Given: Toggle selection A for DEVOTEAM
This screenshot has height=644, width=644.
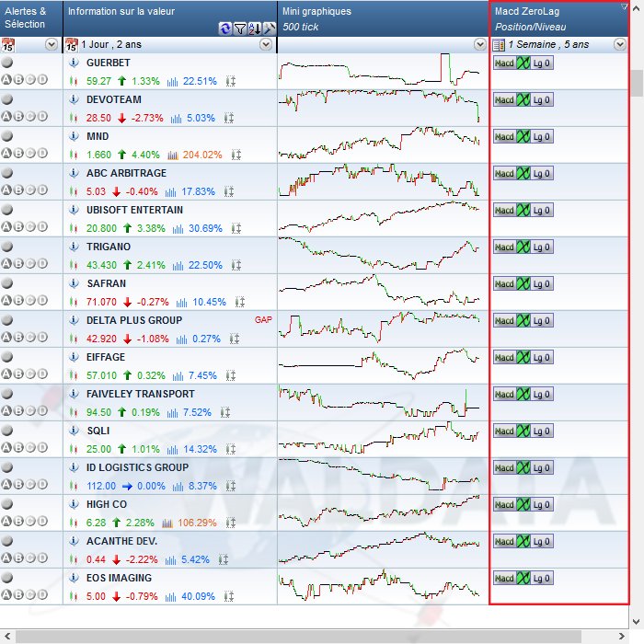Looking at the screenshot, I should pyautogui.click(x=6, y=117).
